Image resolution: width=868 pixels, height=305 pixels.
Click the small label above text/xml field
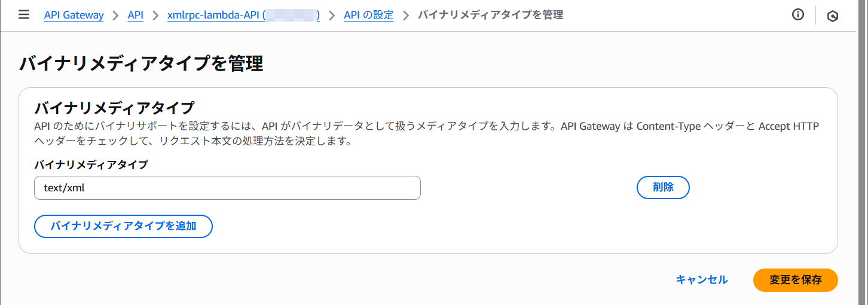coord(91,164)
